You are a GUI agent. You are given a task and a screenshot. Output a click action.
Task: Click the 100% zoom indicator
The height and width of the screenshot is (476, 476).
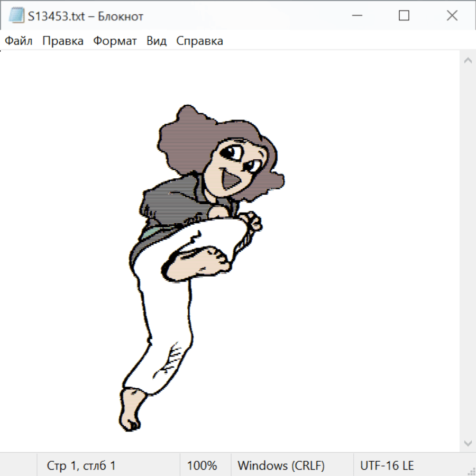(202, 465)
